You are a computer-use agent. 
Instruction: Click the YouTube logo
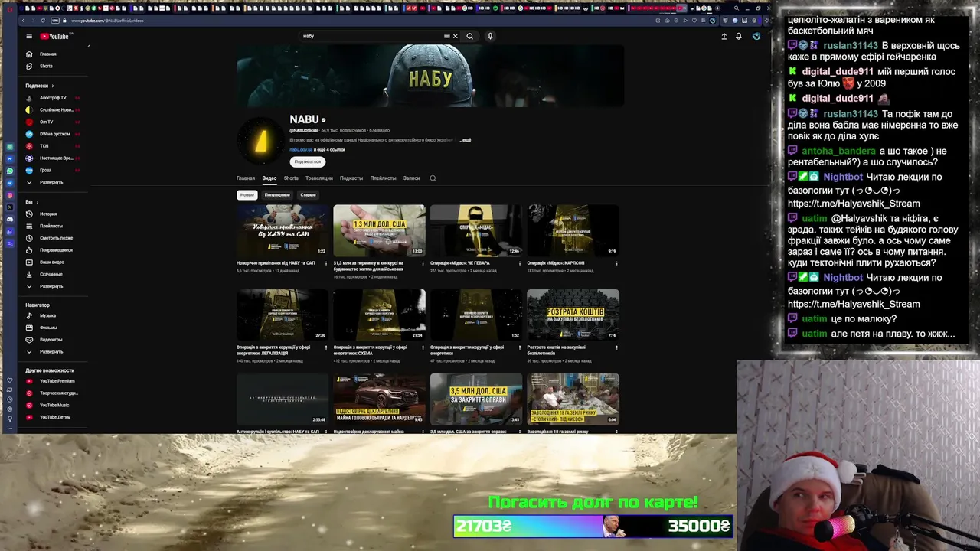[54, 36]
